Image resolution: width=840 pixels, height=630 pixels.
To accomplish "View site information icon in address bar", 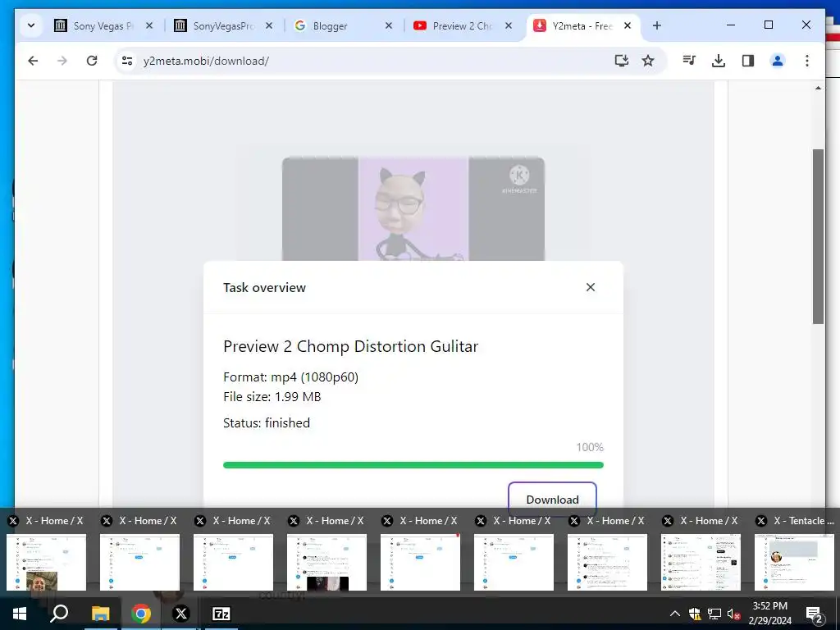I will [x=127, y=61].
